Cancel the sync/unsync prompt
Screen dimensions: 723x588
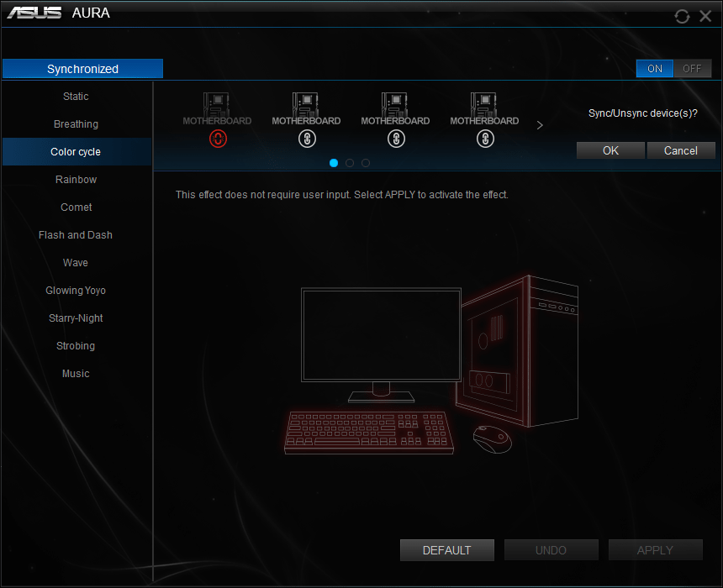681,150
